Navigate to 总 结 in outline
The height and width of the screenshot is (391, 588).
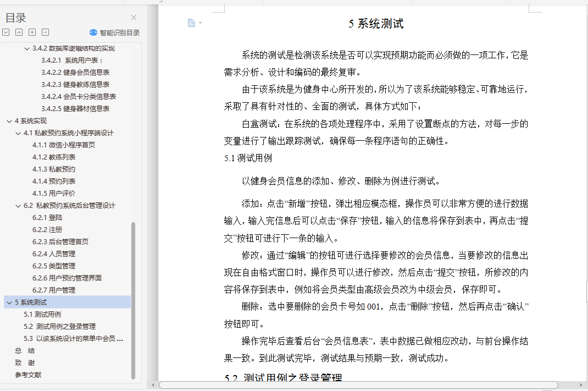tap(25, 351)
